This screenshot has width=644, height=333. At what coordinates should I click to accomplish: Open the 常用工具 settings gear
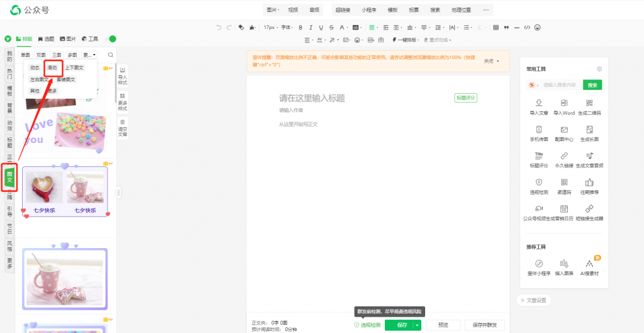599,69
